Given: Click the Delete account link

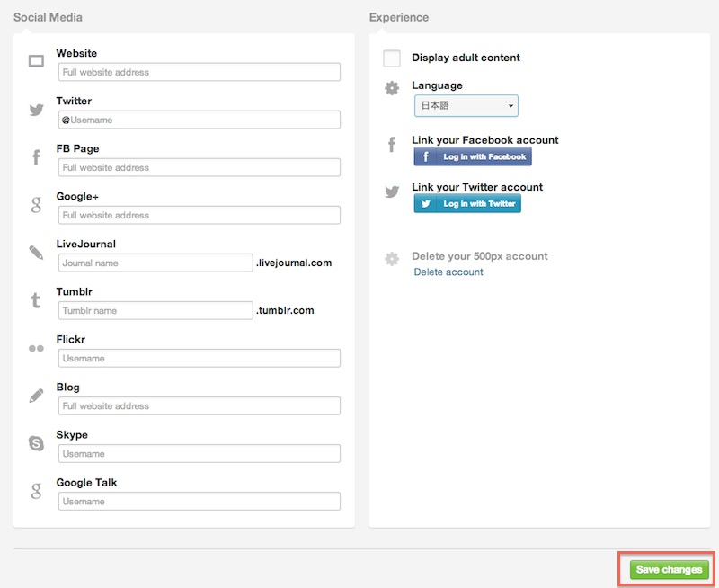Looking at the screenshot, I should coord(448,272).
